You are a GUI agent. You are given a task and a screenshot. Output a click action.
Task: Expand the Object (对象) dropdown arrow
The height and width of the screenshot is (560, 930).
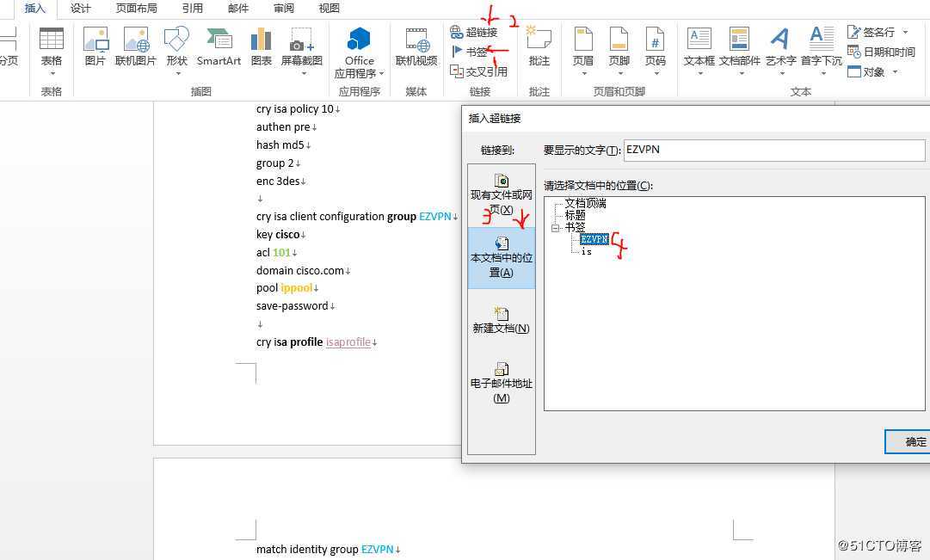pyautogui.click(x=895, y=71)
